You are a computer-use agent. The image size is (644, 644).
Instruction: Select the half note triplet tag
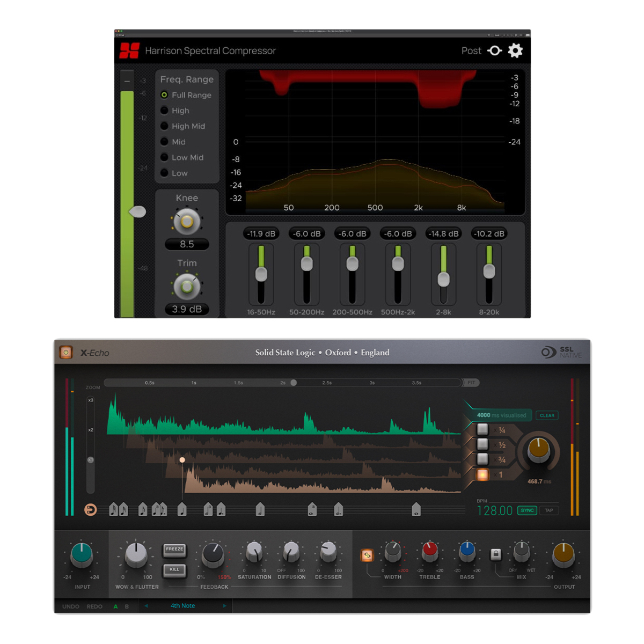208,509
